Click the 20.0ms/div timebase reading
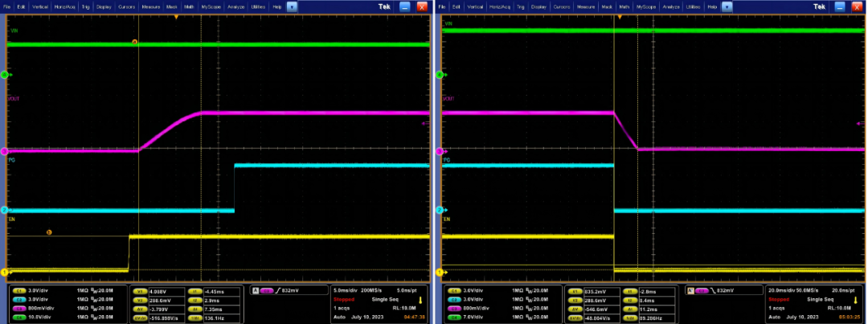 [x=780, y=290]
